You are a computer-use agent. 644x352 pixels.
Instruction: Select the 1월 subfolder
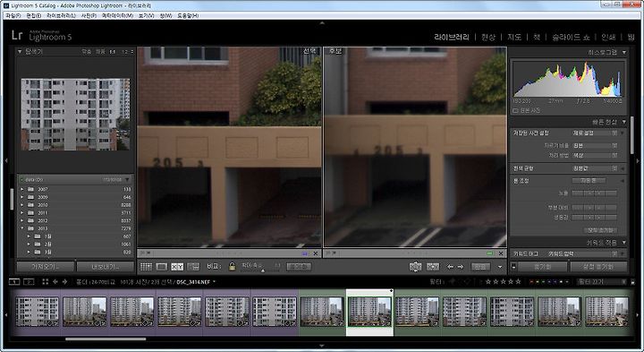coord(75,236)
